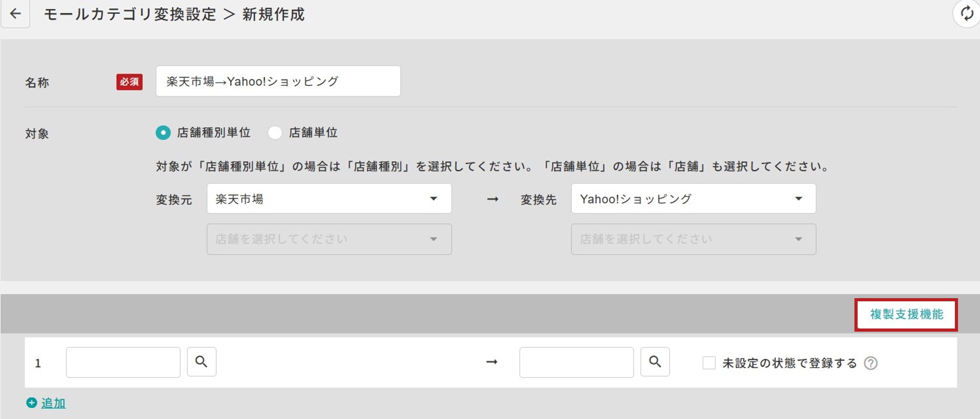The width and height of the screenshot is (980, 419).
Task: Open search for the source category field
Action: [x=201, y=362]
